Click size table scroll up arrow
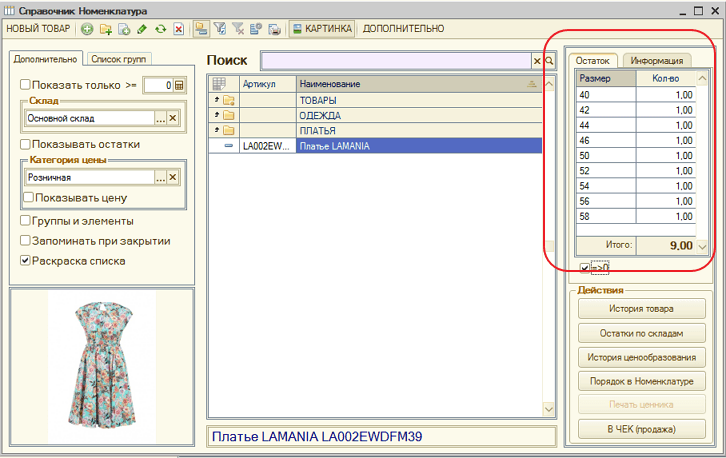 (x=702, y=78)
